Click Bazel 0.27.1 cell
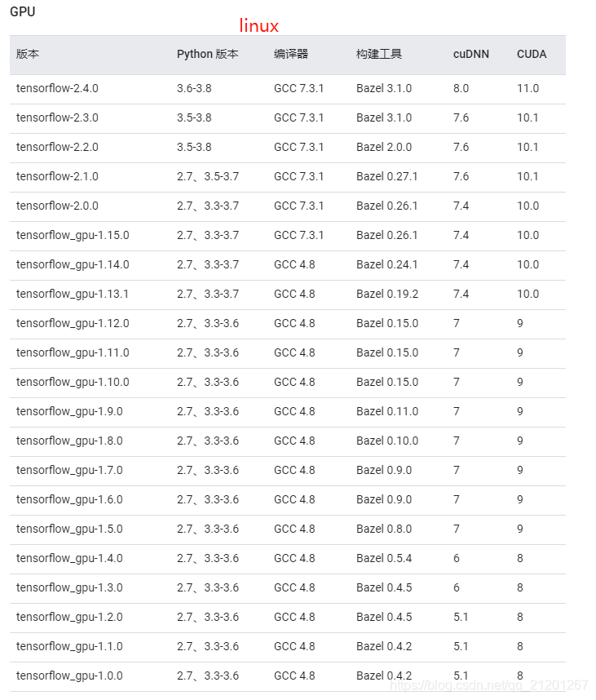 (386, 177)
